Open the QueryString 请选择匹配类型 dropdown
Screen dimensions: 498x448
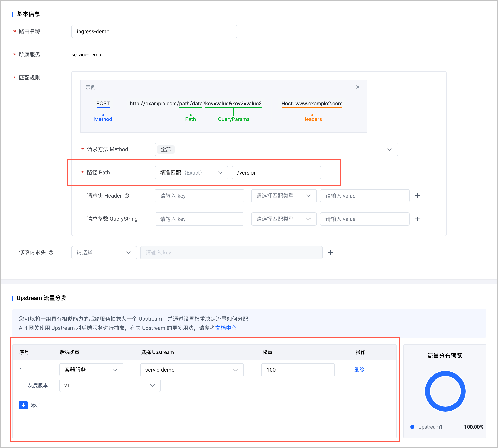[x=284, y=219]
